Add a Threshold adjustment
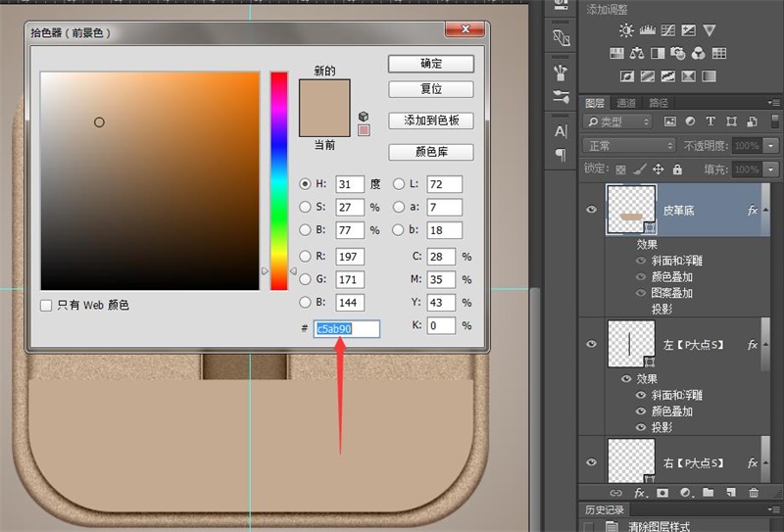Screen dimensions: 784x532 (x=668, y=76)
